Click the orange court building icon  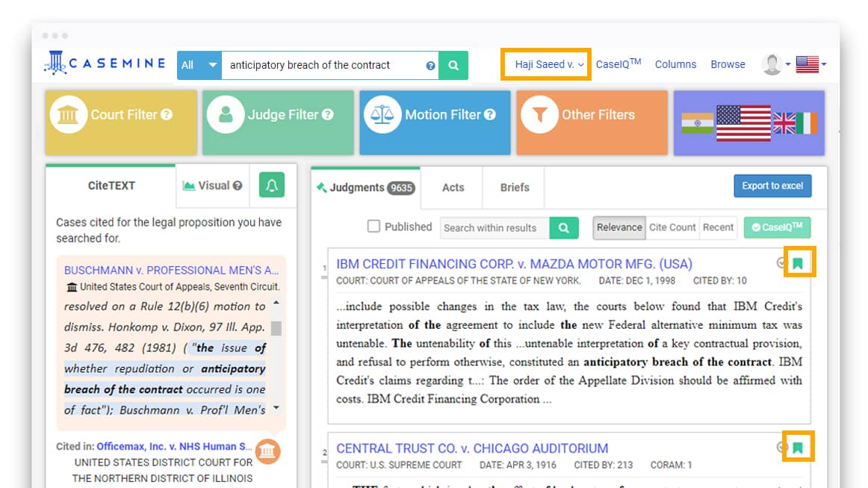click(267, 451)
